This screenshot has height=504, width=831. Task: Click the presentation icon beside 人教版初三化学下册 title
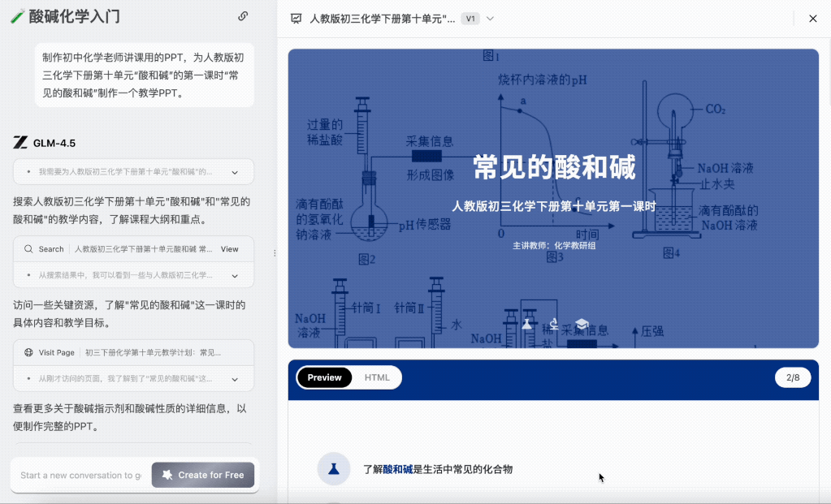coord(296,19)
